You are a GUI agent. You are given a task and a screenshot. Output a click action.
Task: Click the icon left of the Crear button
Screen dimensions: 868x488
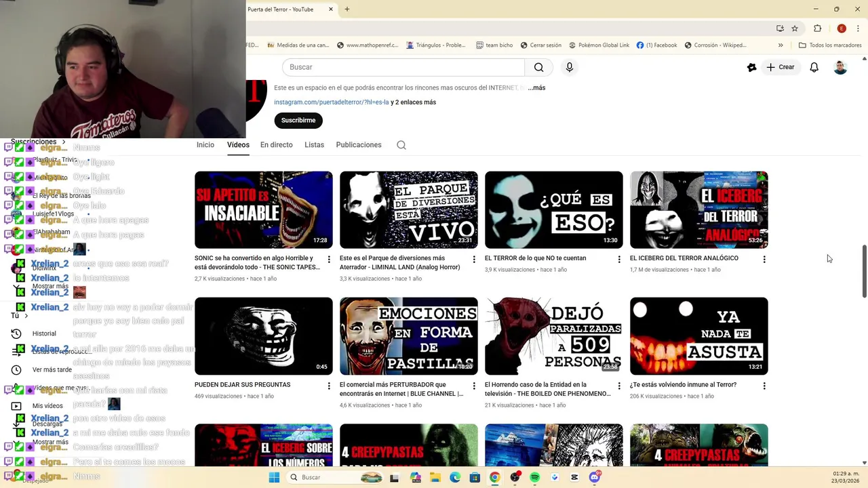coord(751,67)
